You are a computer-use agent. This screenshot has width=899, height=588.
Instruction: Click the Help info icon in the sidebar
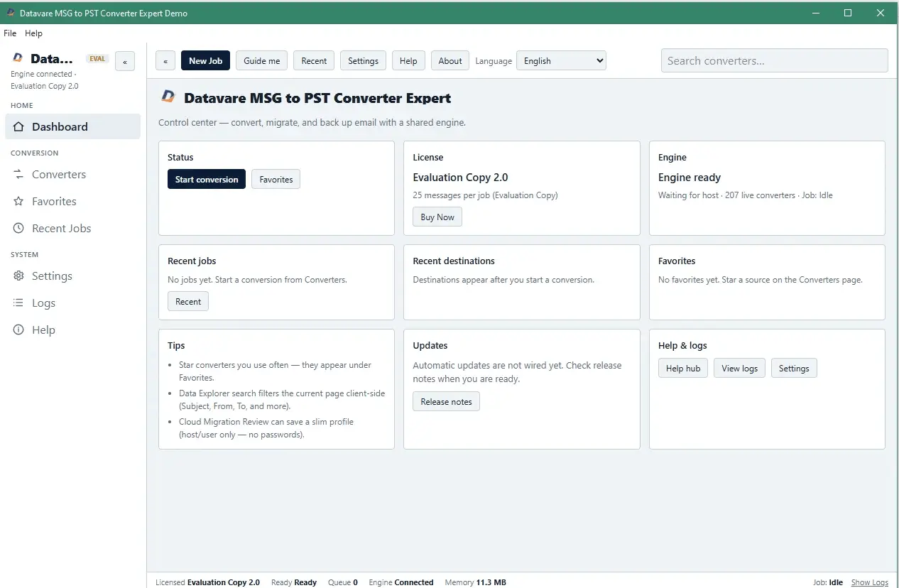(x=19, y=330)
